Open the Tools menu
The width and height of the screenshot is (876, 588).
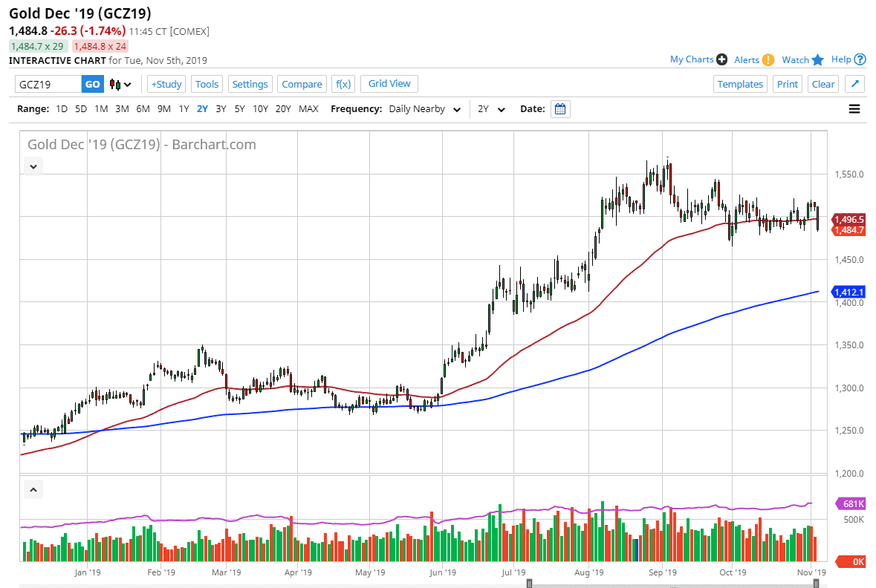point(207,84)
